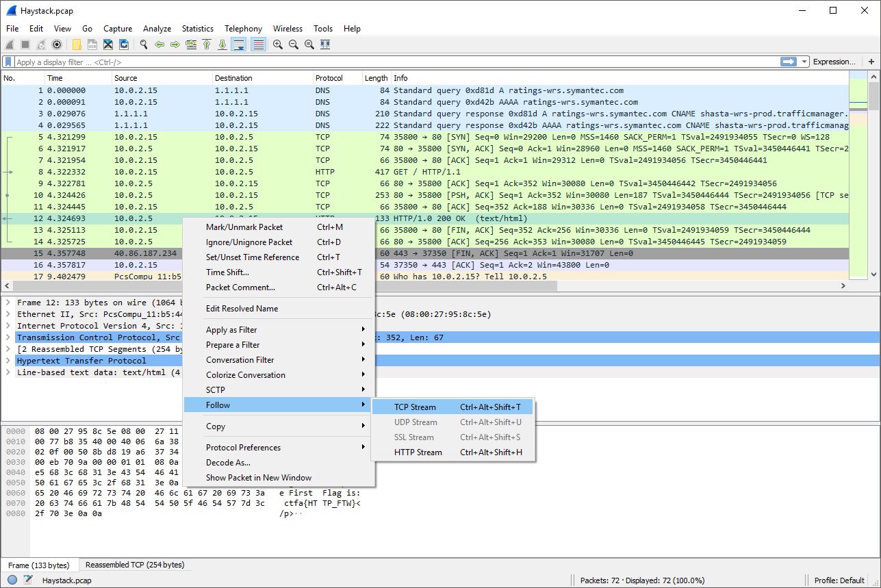881x588 pixels.
Task: Expand Transmission Control Protocol node
Action: pyautogui.click(x=8, y=337)
